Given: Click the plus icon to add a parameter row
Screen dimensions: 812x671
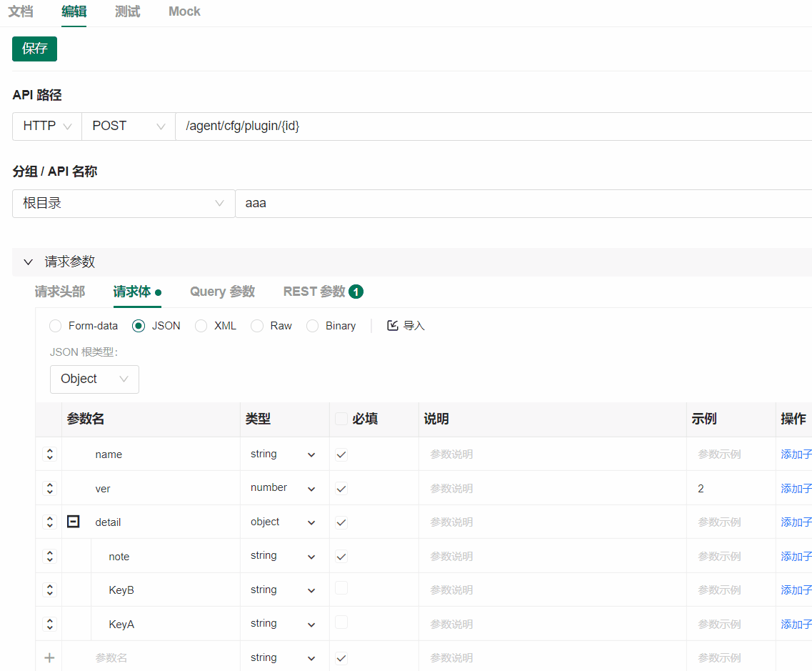Looking at the screenshot, I should [49, 657].
